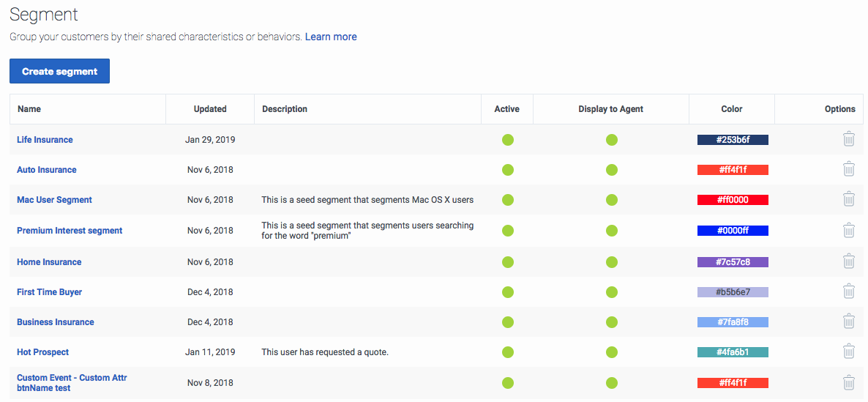The image size is (868, 402).
Task: Open the Premium Interest segment link
Action: point(70,231)
